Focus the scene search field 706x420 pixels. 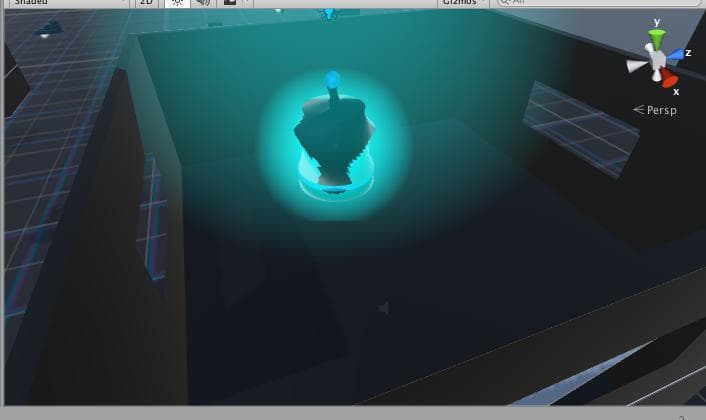coord(599,3)
